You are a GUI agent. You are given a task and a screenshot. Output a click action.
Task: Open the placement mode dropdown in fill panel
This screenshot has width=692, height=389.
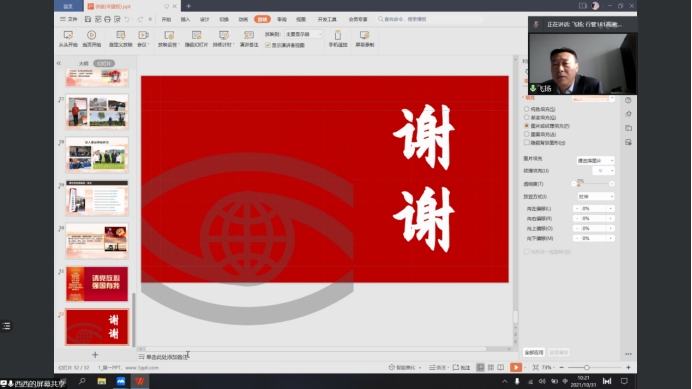pos(596,196)
